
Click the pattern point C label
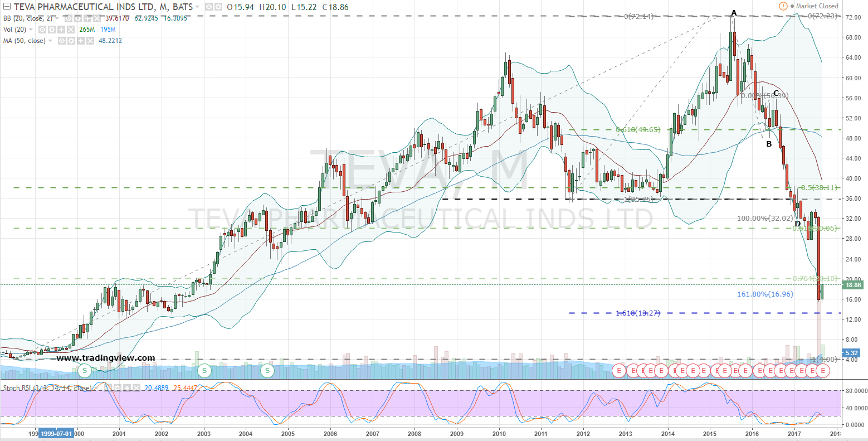pos(776,94)
